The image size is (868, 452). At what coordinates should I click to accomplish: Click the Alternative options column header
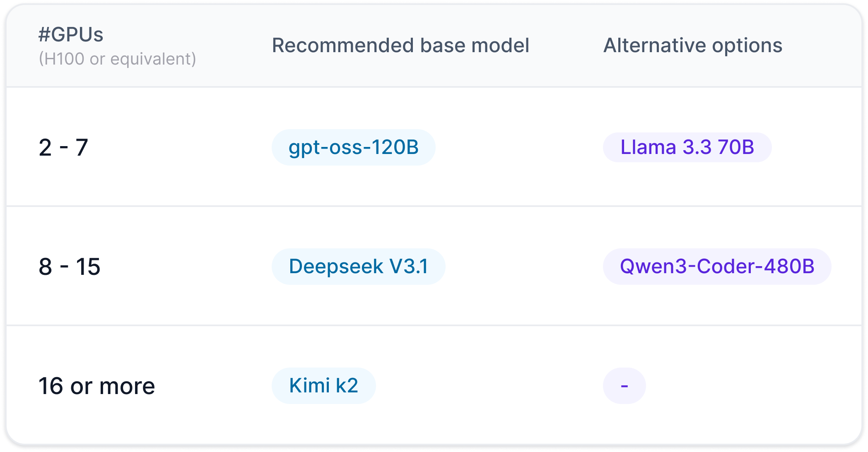[x=693, y=46]
